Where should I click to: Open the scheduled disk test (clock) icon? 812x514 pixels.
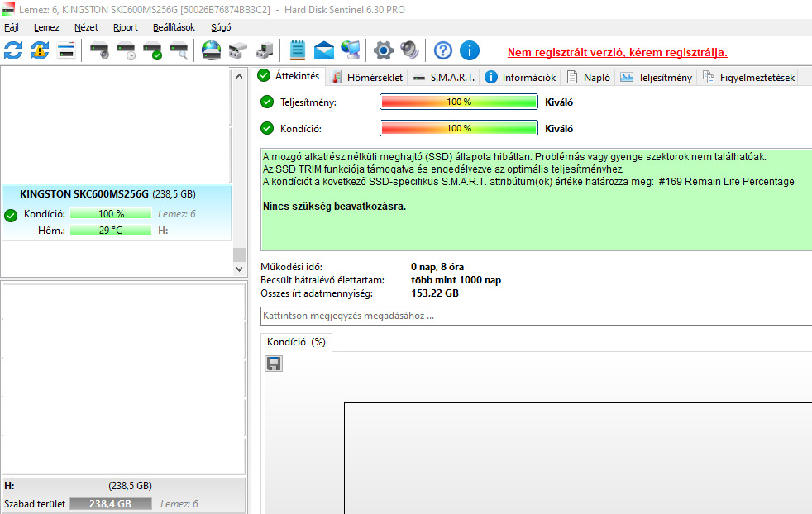point(126,50)
